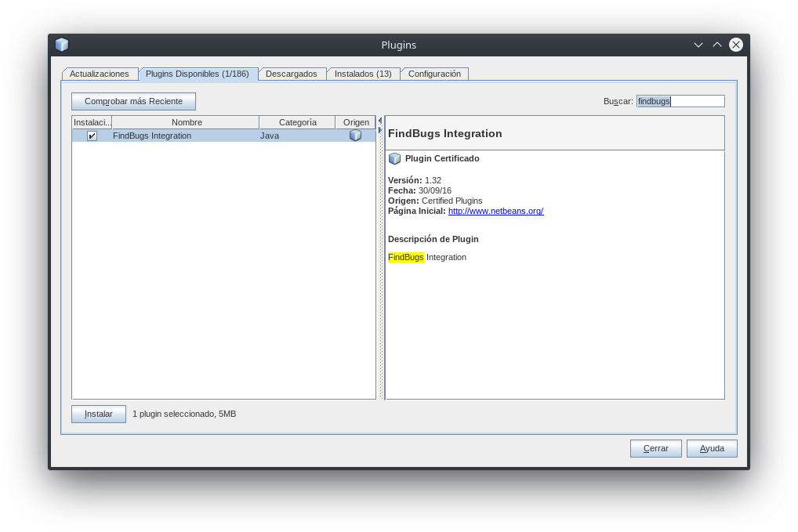Collapse the left plugin list pane with splitter arrow
The width and height of the screenshot is (798, 532).
click(x=379, y=121)
